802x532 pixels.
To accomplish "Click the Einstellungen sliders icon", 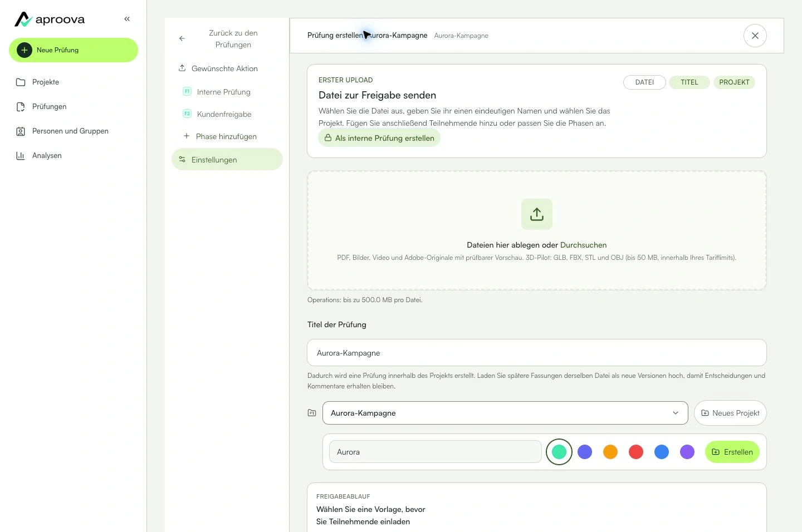I will click(182, 160).
